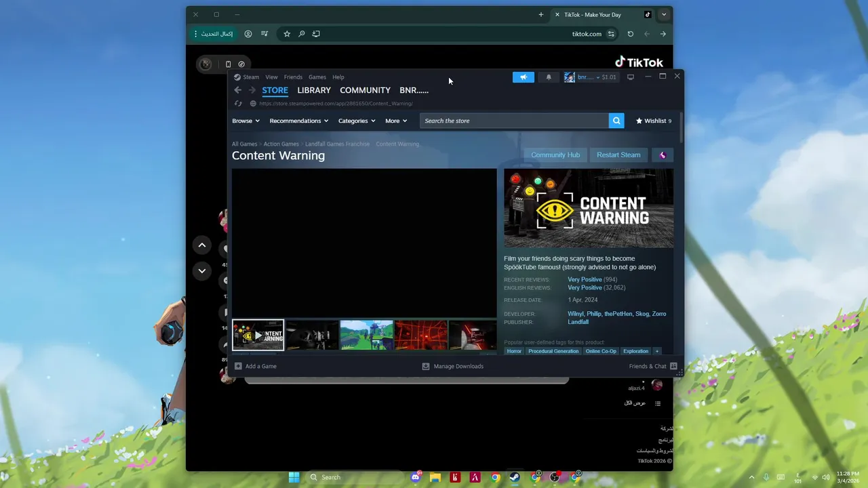868x488 pixels.
Task: Click the globe icon beside Steam URL
Action: [253, 104]
